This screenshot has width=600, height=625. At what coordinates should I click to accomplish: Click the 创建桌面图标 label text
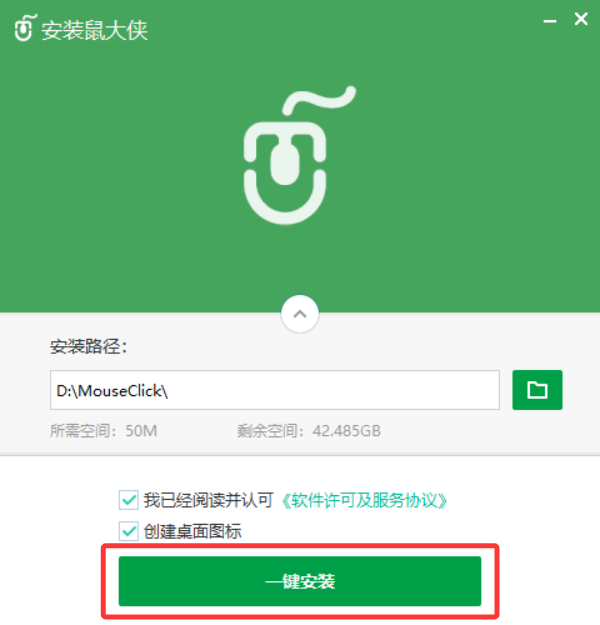coord(193,531)
